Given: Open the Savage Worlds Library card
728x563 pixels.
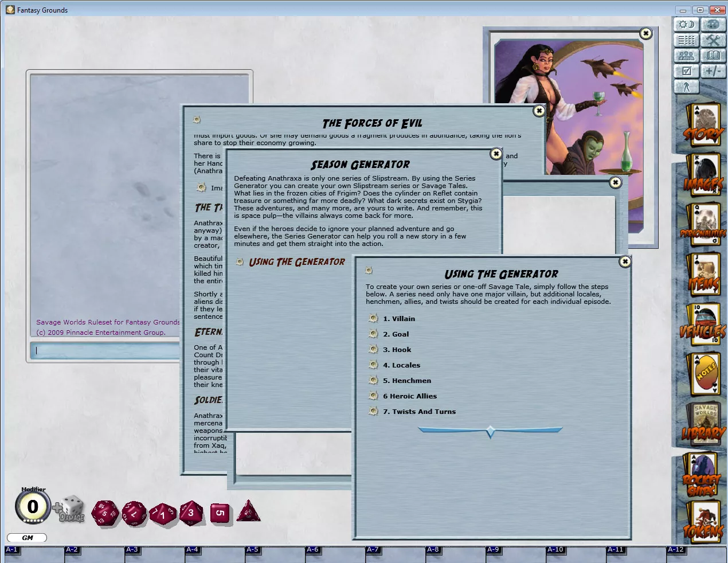Looking at the screenshot, I should [x=703, y=424].
